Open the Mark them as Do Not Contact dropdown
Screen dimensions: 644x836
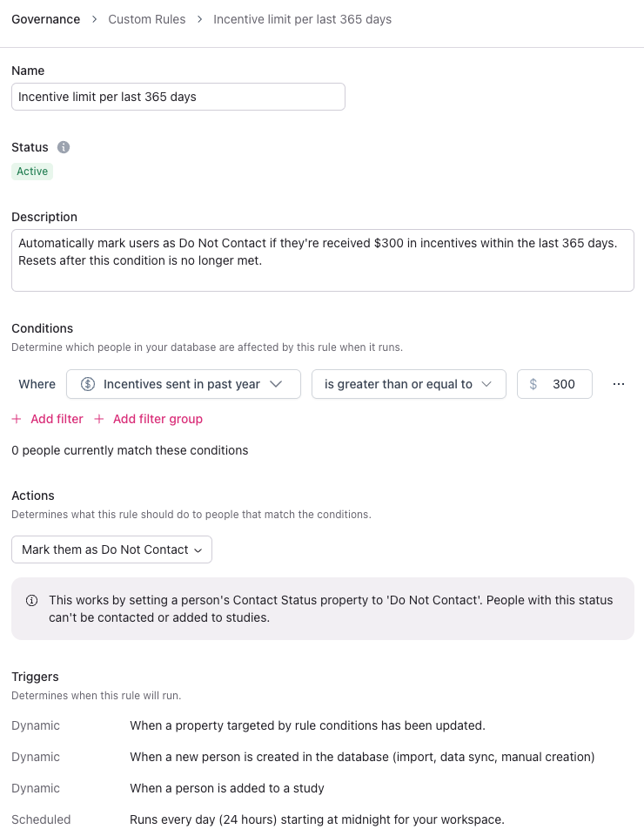click(x=111, y=549)
